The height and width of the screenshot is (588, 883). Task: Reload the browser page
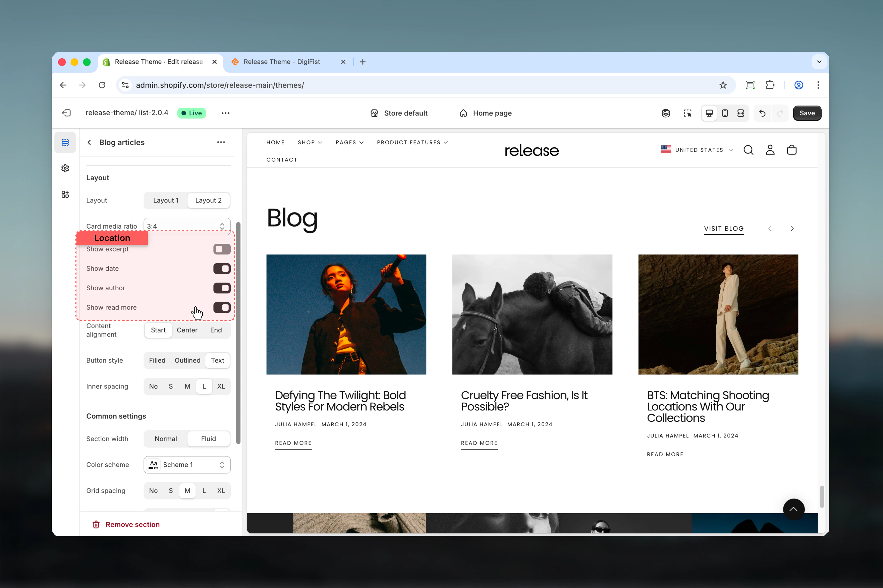(102, 85)
